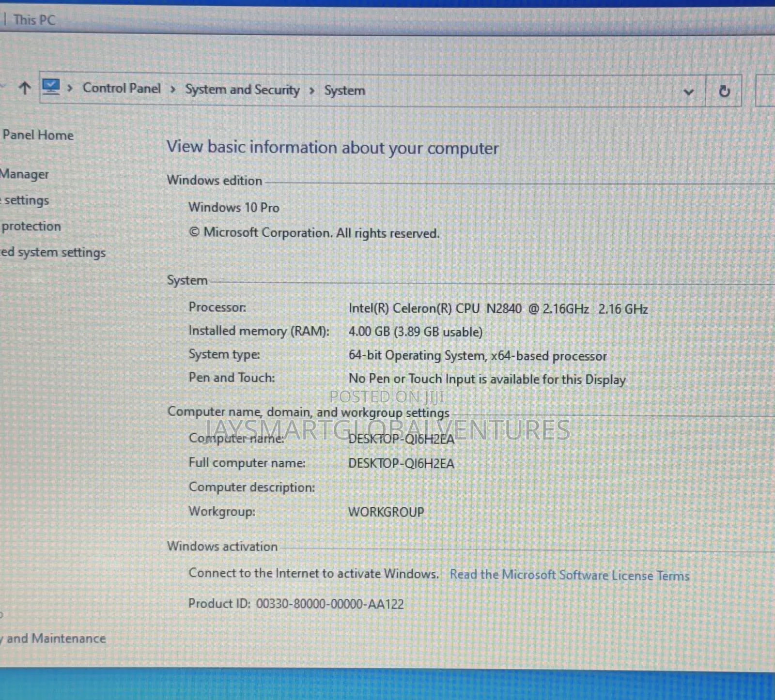Expand the chevron before Control Panel
Screen dimensions: 775x700
click(70, 88)
